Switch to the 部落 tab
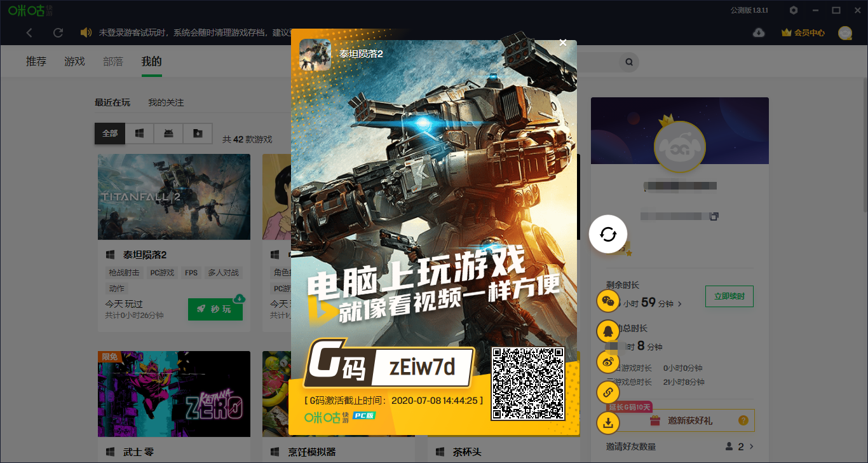 [x=113, y=62]
